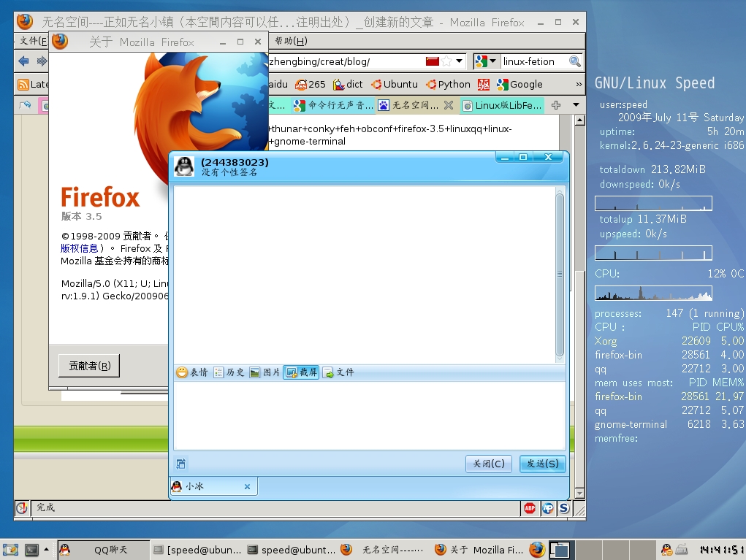The width and height of the screenshot is (746, 560).
Task: Launch terminal from the panel icon
Action: tap(32, 550)
